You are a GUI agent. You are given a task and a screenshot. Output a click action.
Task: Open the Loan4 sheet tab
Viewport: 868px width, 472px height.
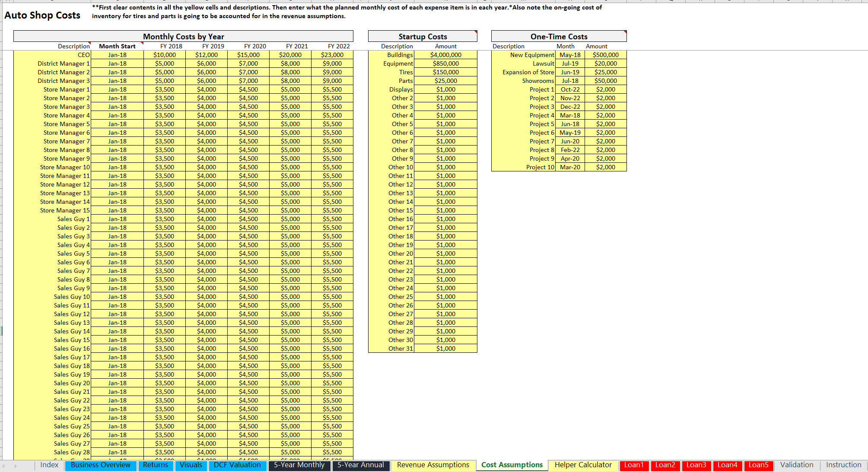727,465
